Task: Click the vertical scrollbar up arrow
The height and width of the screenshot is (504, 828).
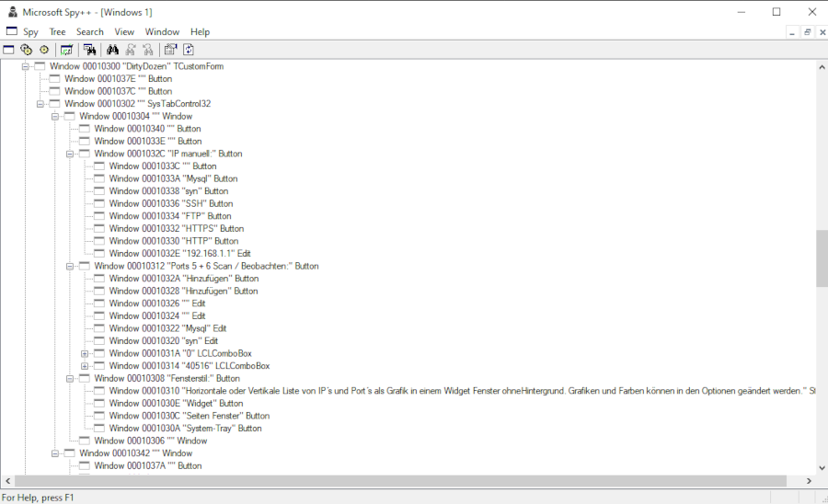Action: pos(822,67)
